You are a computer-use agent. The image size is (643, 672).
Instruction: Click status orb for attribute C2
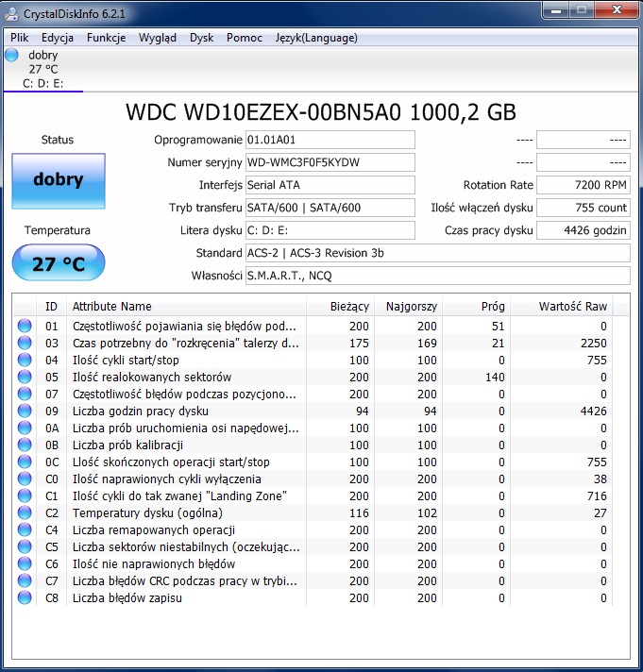click(x=25, y=512)
